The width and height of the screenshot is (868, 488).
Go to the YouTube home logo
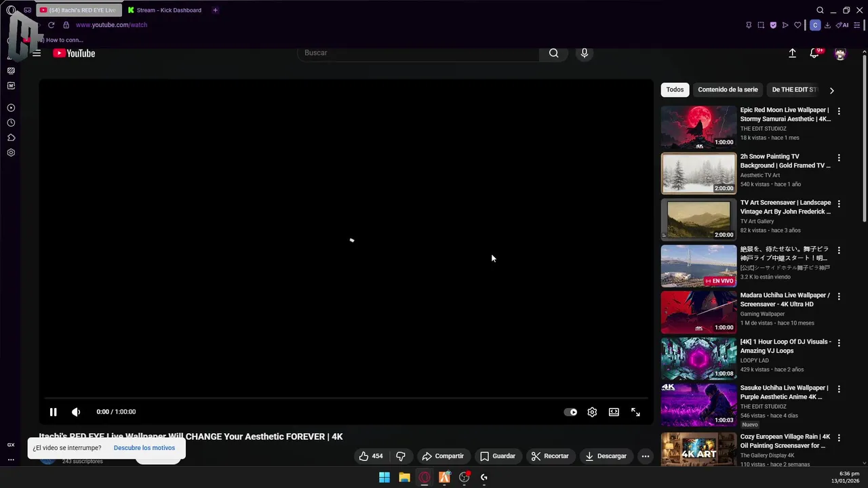(x=74, y=53)
